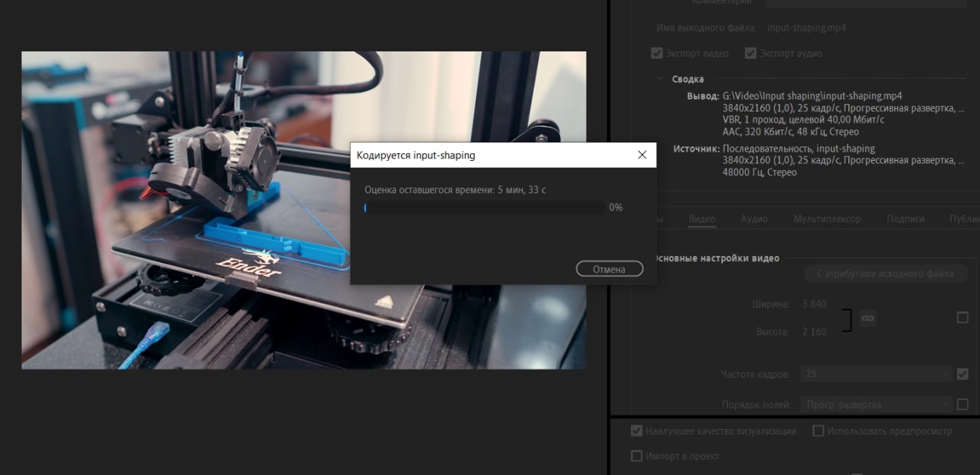Click the Кодируется input-shaping dialog title
Viewport: 980px width, 475px height.
pos(416,155)
